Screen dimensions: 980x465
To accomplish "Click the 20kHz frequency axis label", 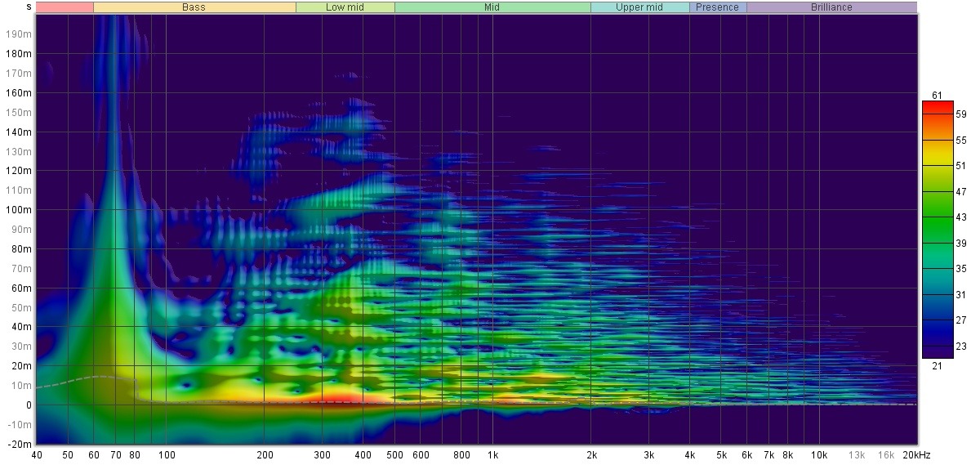I will click(x=916, y=455).
